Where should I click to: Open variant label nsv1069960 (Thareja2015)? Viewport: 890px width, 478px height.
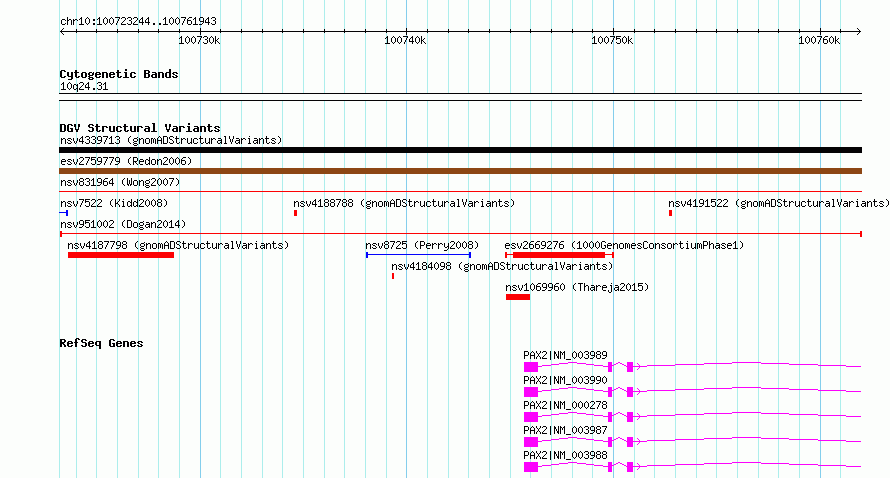(x=577, y=287)
